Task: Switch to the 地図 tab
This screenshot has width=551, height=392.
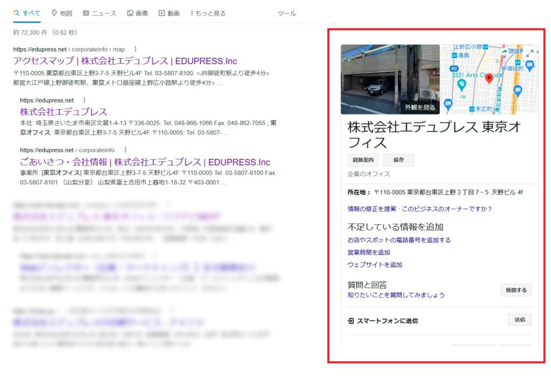Action: click(x=62, y=13)
